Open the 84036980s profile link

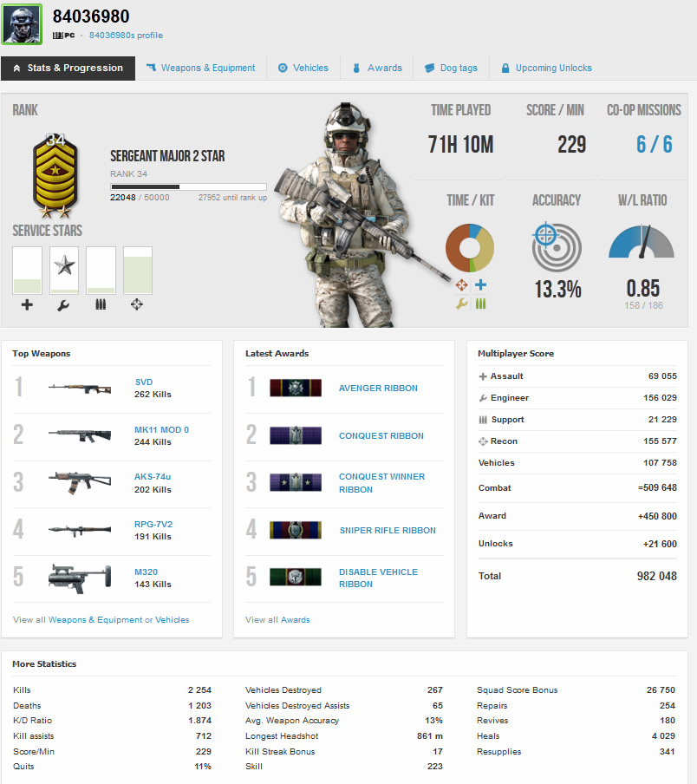click(x=126, y=36)
